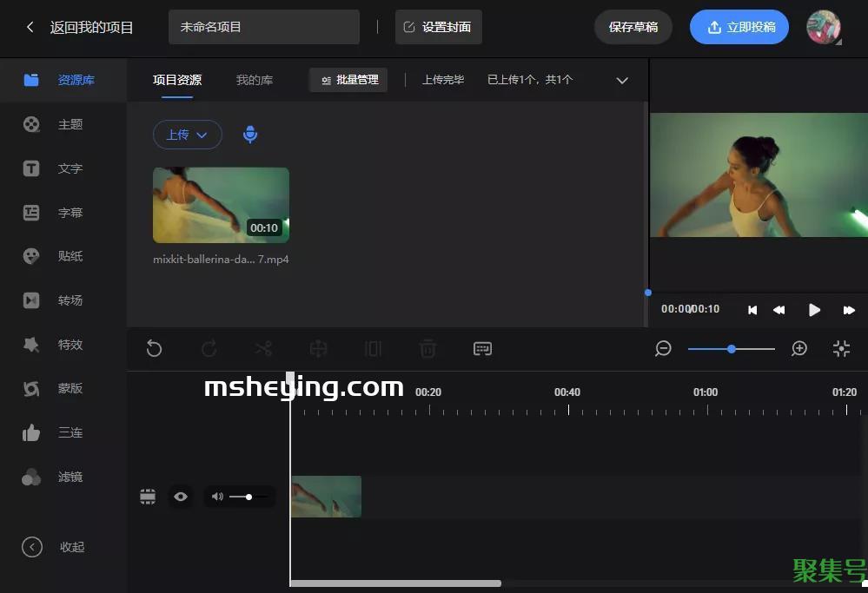
Task: Open the 上传 upload dropdown
Action: (187, 135)
